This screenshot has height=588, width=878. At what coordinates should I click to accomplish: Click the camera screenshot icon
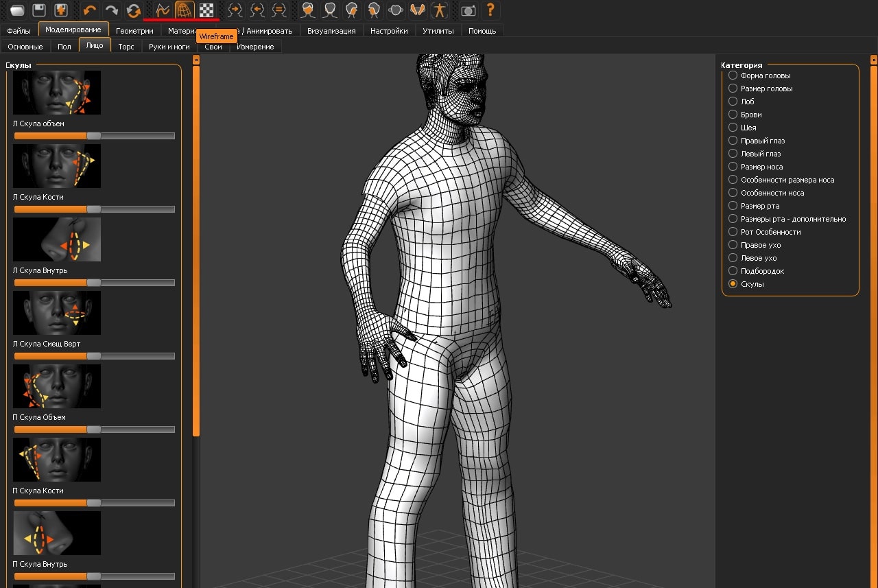pyautogui.click(x=468, y=10)
